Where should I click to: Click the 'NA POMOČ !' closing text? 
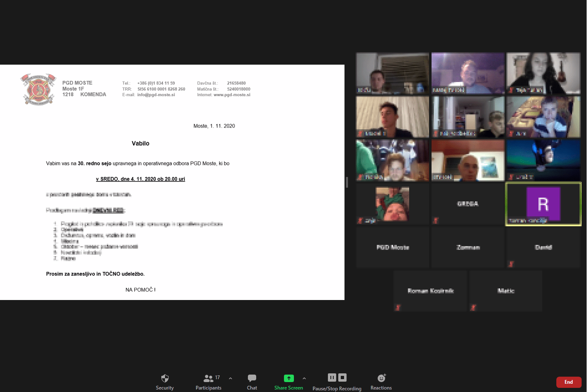(x=141, y=290)
